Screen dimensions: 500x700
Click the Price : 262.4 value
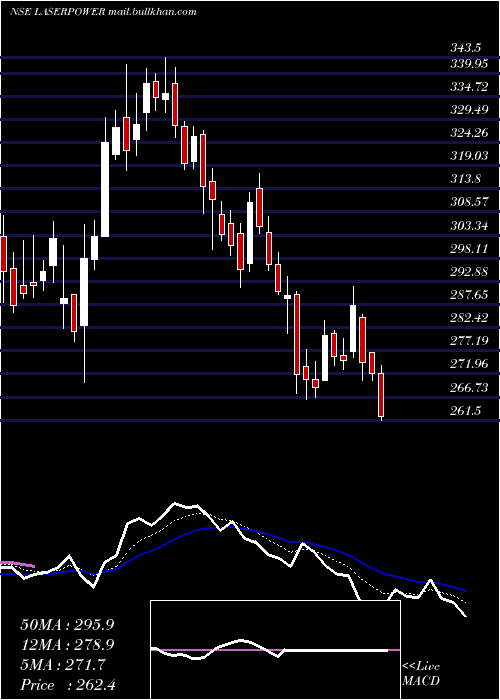68,685
